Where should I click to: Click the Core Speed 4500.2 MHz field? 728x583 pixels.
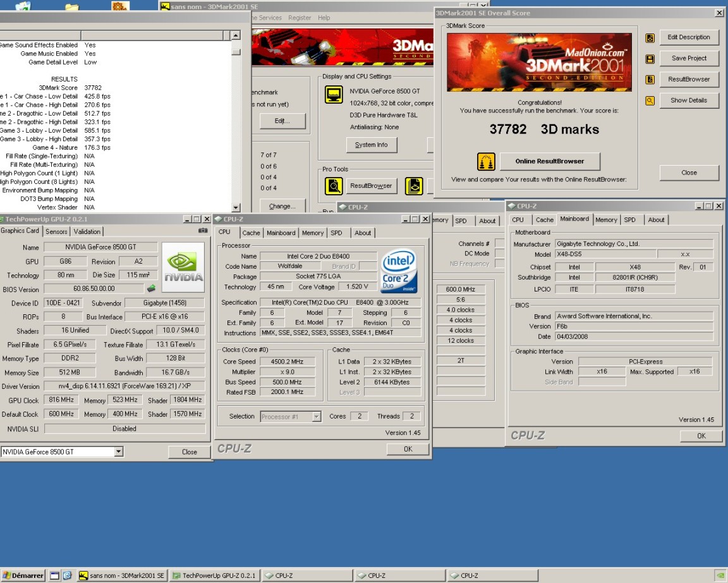coord(288,362)
